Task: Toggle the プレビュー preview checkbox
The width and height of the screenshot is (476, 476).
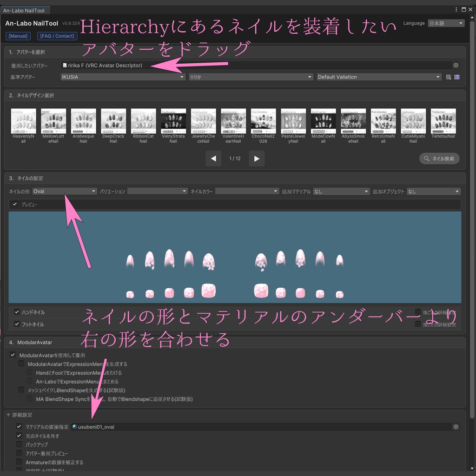Action: click(x=14, y=204)
